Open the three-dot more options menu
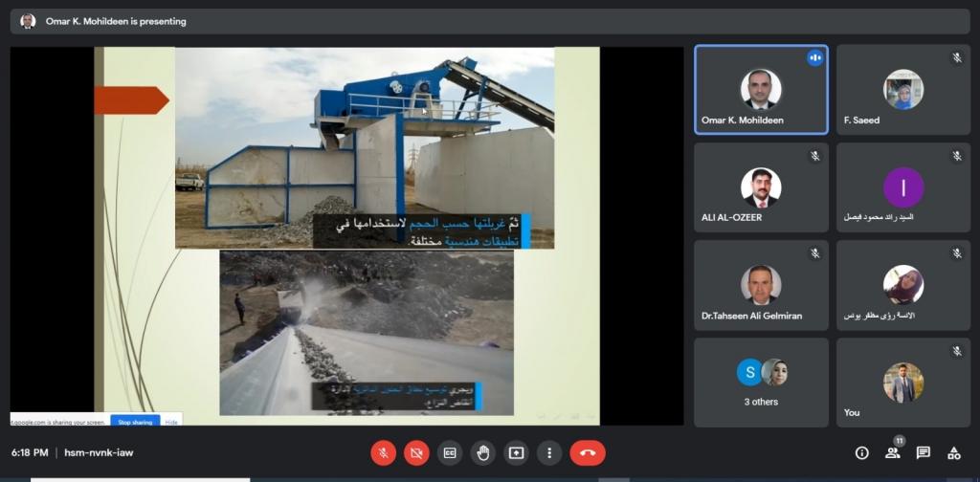This screenshot has height=482, width=980. click(x=548, y=452)
